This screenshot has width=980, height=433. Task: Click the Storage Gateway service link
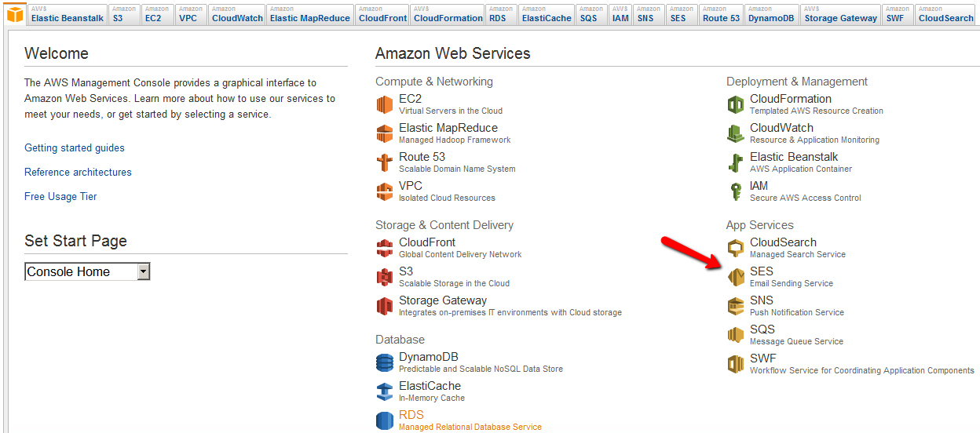(x=442, y=300)
